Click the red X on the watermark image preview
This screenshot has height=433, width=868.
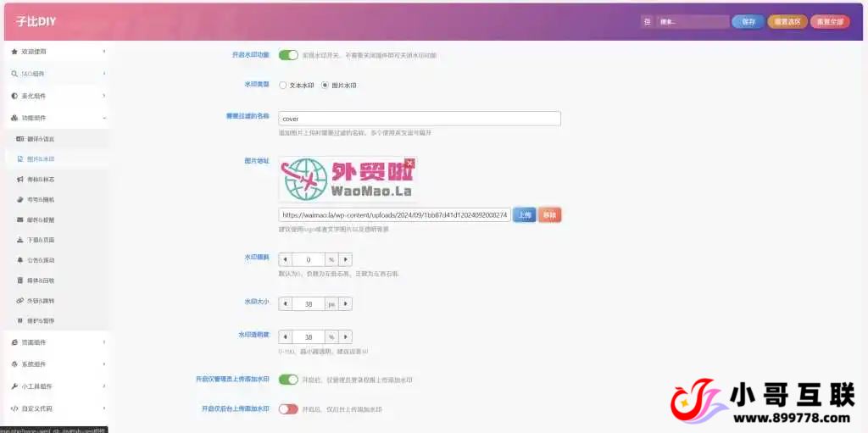409,163
